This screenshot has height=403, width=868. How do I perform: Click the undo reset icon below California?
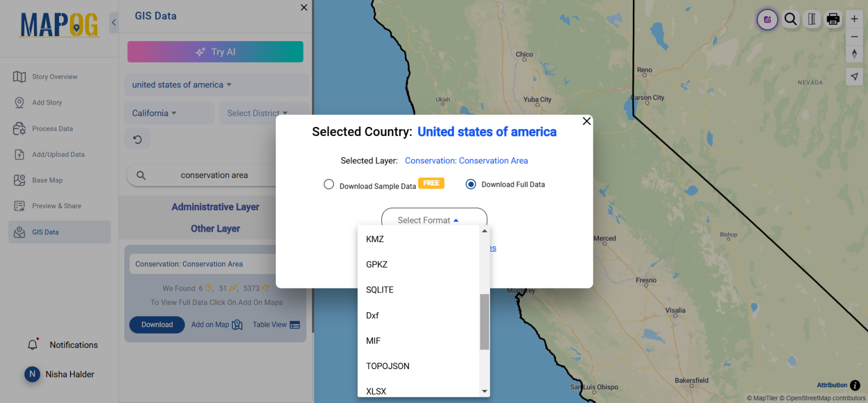click(137, 138)
